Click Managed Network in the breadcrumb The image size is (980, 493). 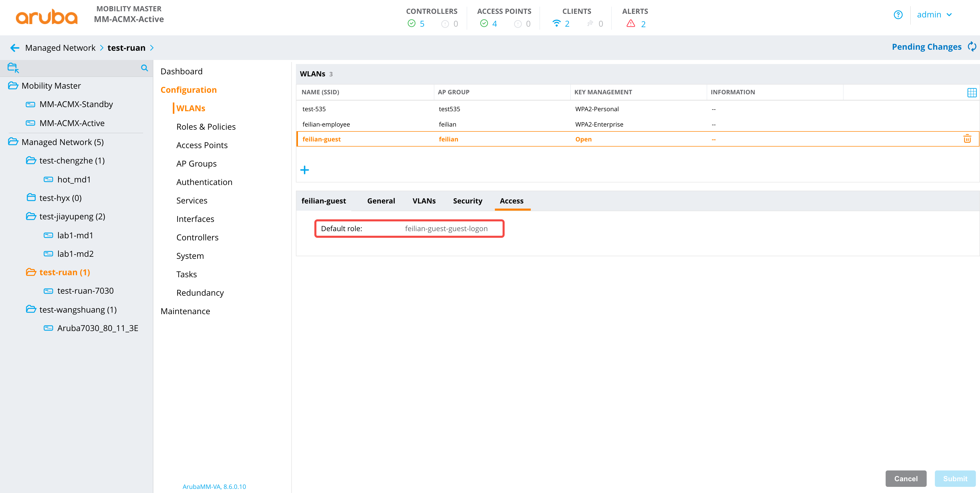coord(60,47)
